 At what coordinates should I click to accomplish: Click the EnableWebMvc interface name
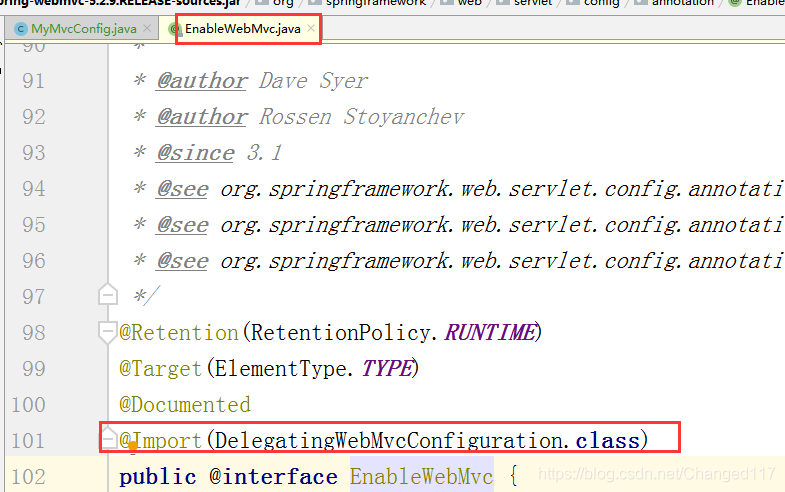tap(422, 476)
